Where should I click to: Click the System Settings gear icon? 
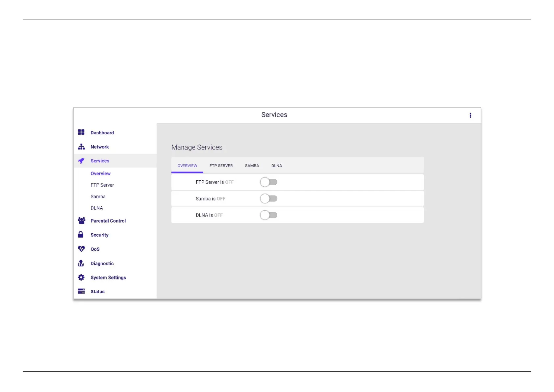[81, 277]
